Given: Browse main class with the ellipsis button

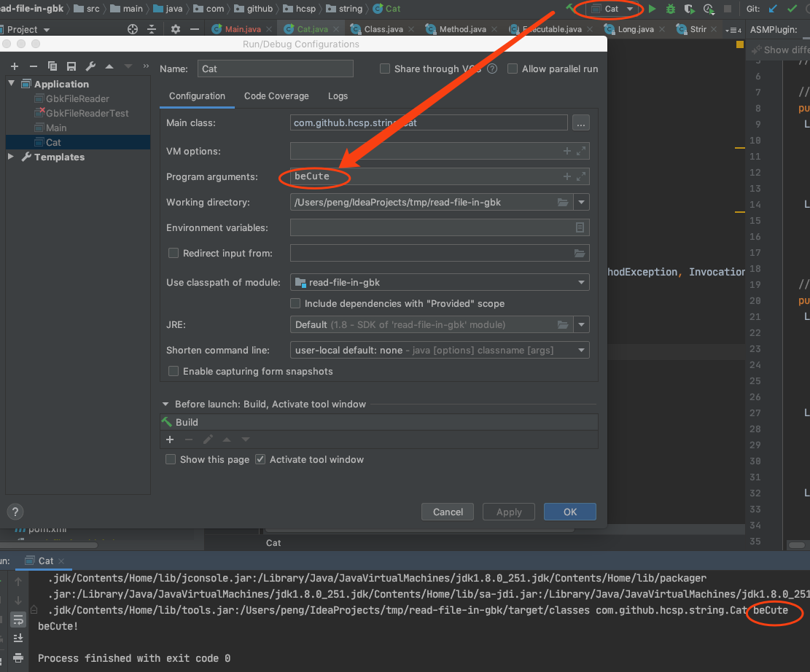Looking at the screenshot, I should coord(580,123).
